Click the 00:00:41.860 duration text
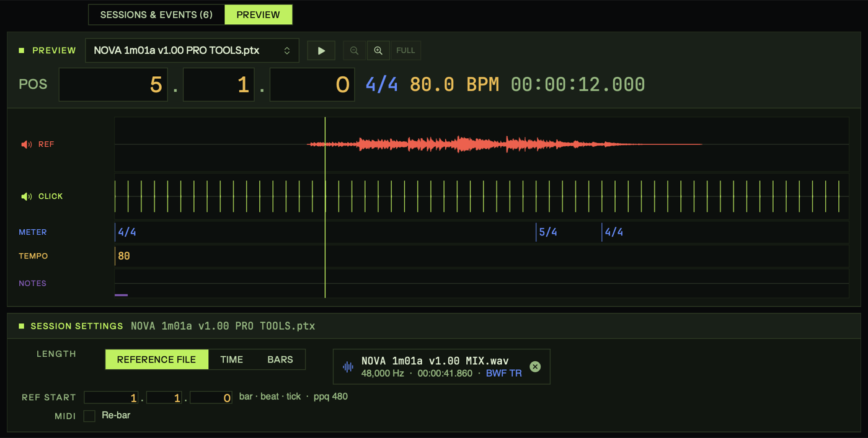This screenshot has width=868, height=438. click(x=445, y=374)
